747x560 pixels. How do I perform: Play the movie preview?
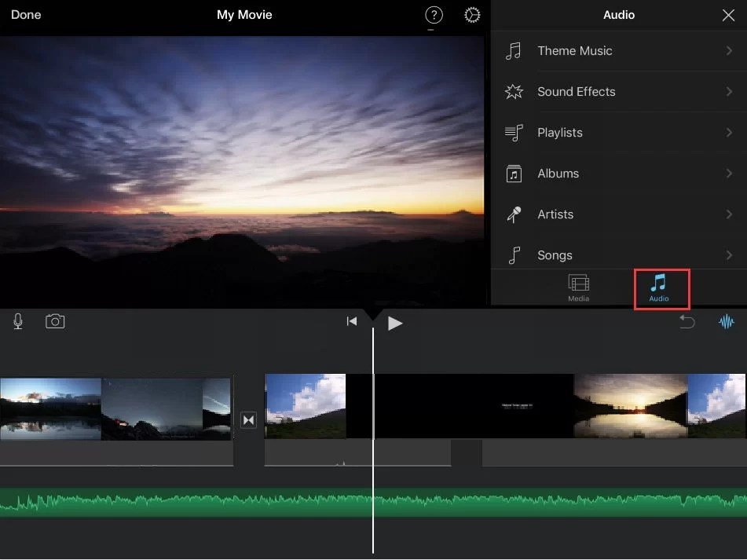[395, 322]
